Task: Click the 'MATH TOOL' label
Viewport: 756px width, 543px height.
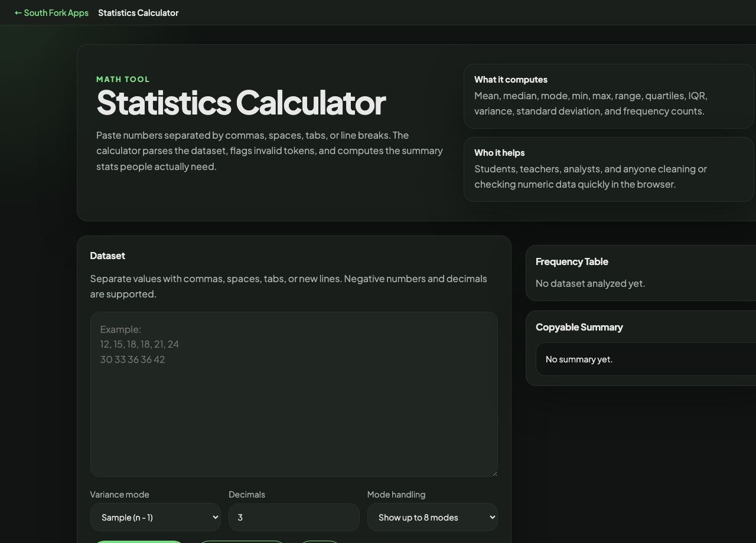Action: [123, 79]
